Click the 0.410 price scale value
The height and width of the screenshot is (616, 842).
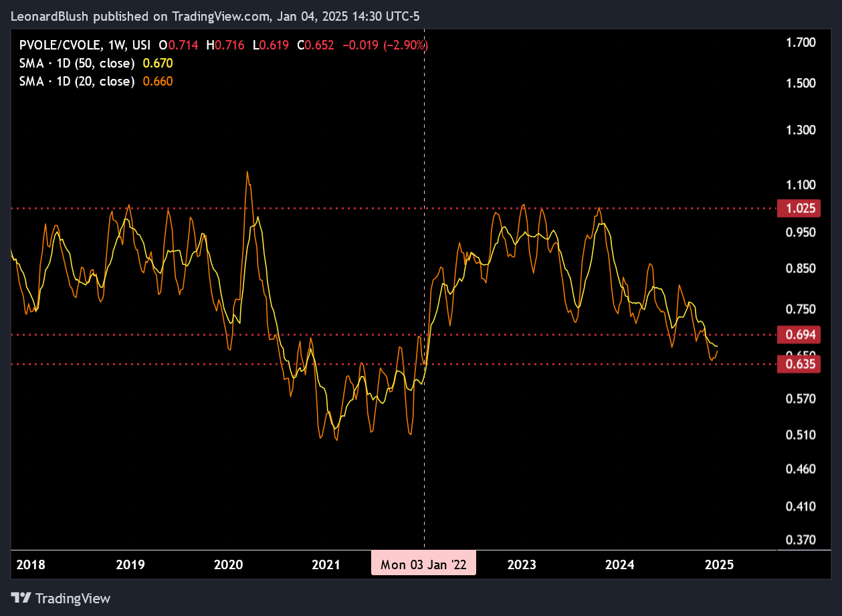(x=802, y=506)
